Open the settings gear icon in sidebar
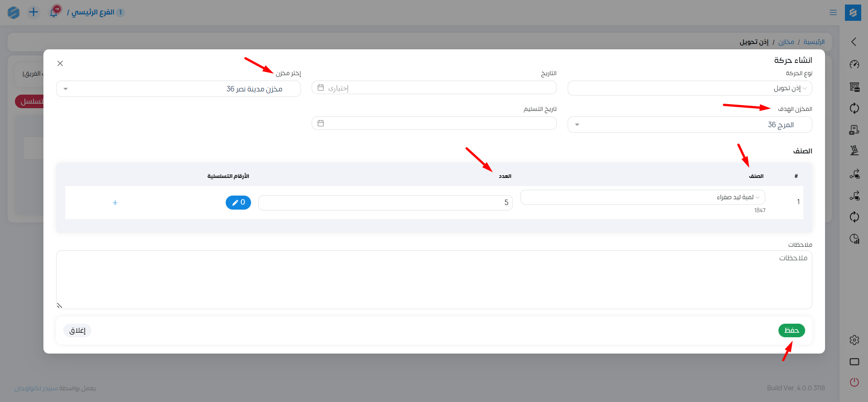Viewport: 868px width, 402px height. (854, 340)
